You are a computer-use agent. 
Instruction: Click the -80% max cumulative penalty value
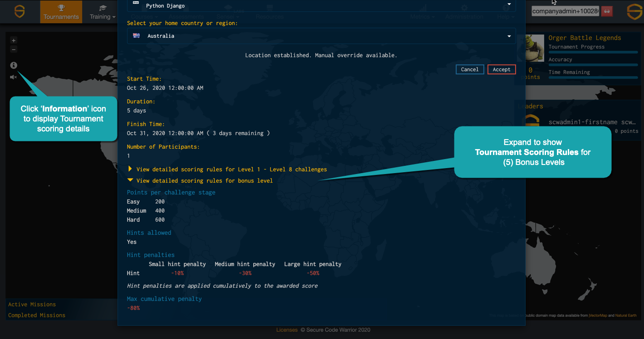point(133,308)
